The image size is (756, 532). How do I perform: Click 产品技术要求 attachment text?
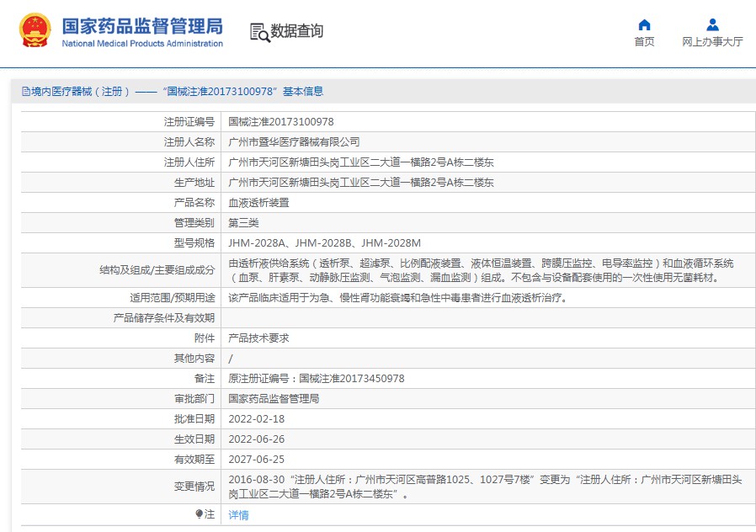[259, 338]
